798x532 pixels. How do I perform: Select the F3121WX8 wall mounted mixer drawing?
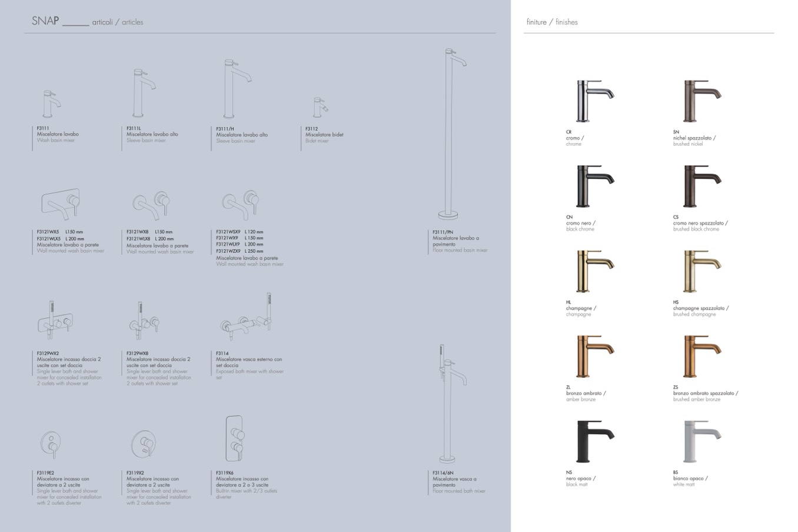pyautogui.click(x=151, y=205)
